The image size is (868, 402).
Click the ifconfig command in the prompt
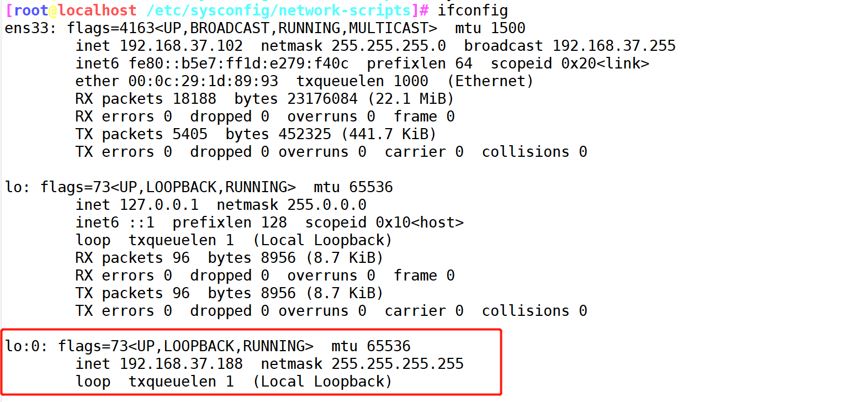click(x=473, y=10)
